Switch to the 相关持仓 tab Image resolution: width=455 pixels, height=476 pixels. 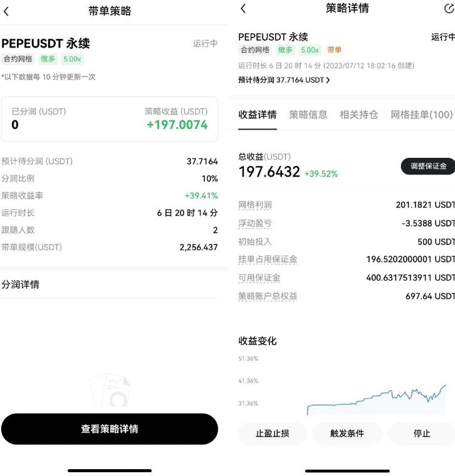click(x=358, y=115)
